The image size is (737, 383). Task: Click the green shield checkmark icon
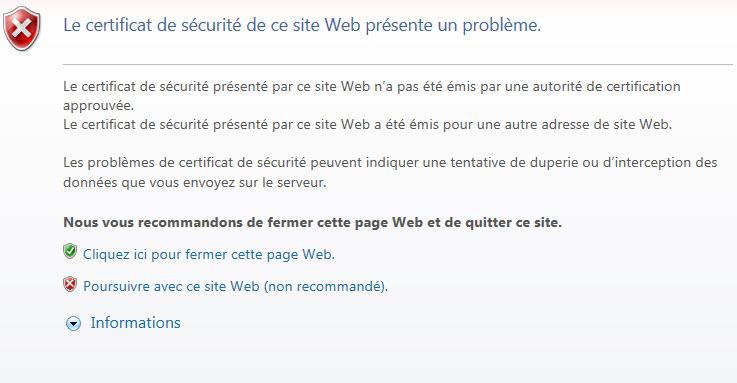pos(70,251)
